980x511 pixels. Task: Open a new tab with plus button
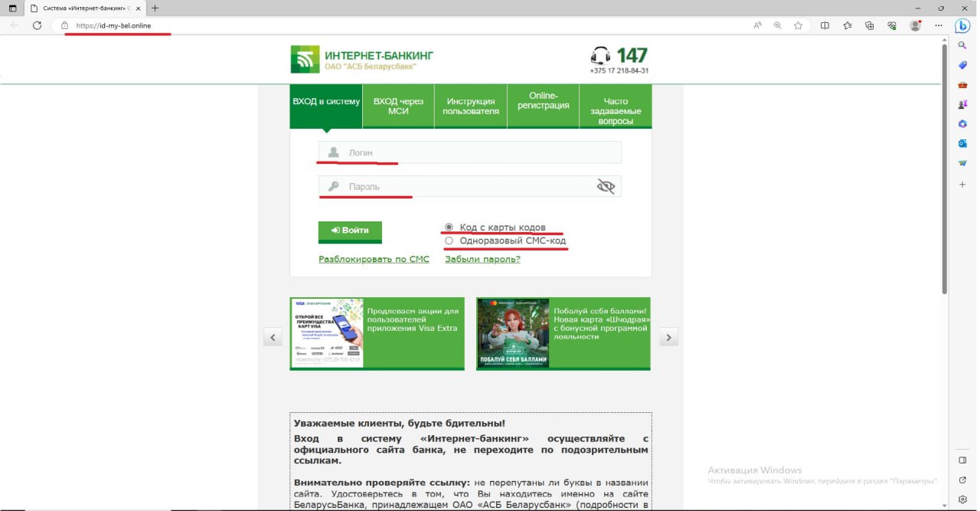coord(155,8)
